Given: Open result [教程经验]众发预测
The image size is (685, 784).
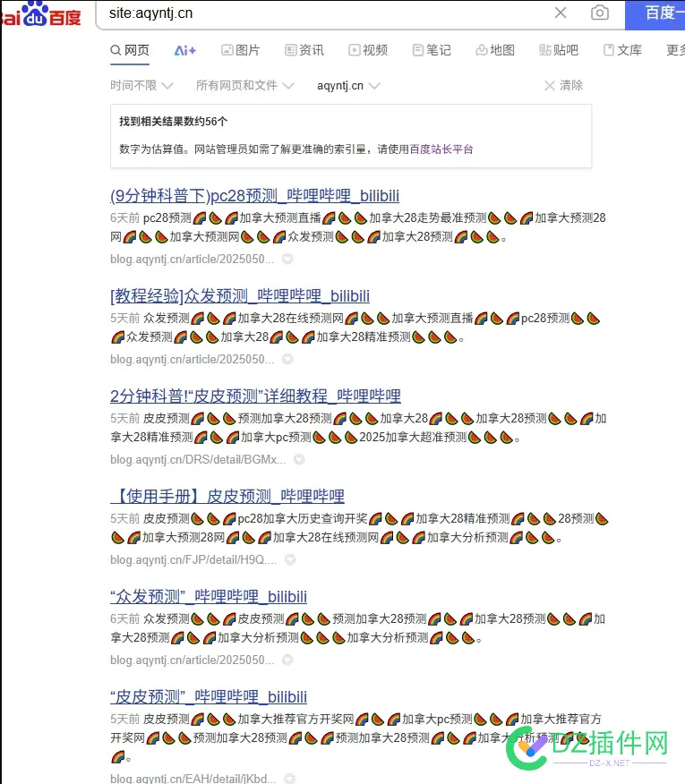Looking at the screenshot, I should pos(240,296).
